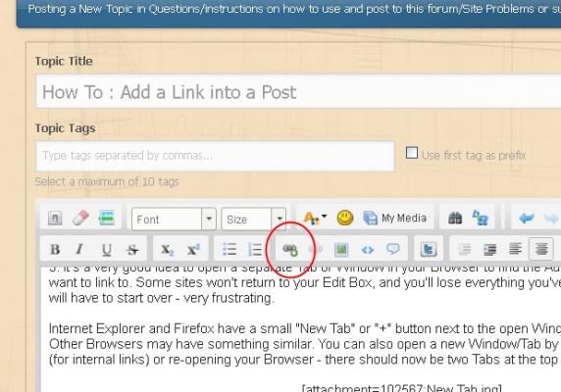Select Subscript button
The height and width of the screenshot is (392, 561).
point(167,250)
